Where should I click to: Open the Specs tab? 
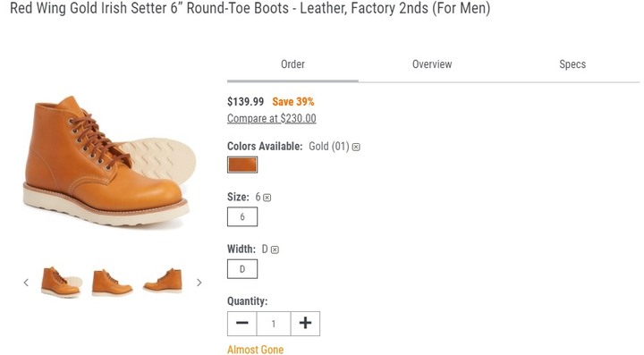pos(572,64)
